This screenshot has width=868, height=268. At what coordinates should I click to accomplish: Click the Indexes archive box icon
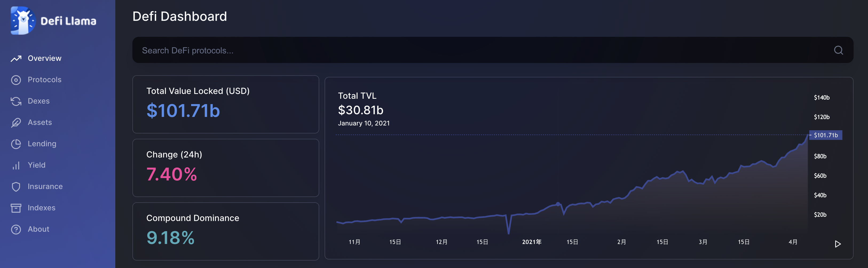pos(16,208)
